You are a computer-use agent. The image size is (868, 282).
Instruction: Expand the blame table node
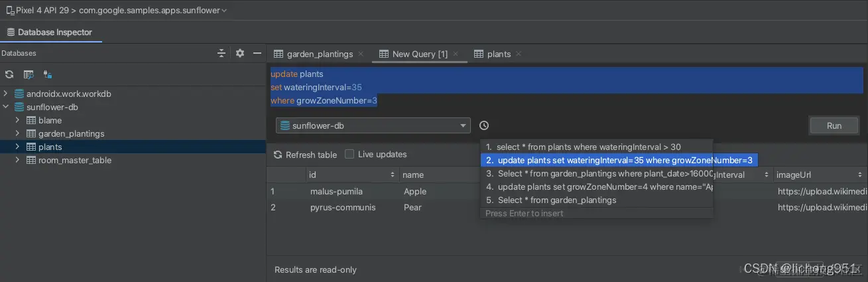coord(18,120)
